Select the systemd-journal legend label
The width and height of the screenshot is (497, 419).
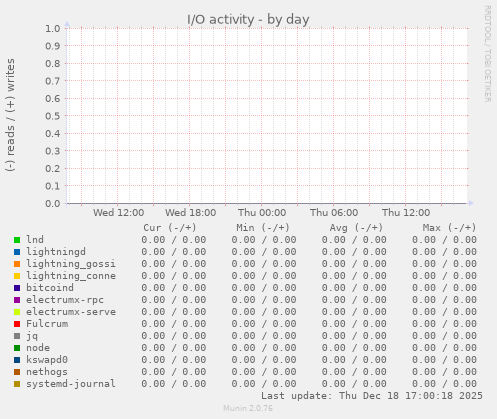pyautogui.click(x=71, y=384)
